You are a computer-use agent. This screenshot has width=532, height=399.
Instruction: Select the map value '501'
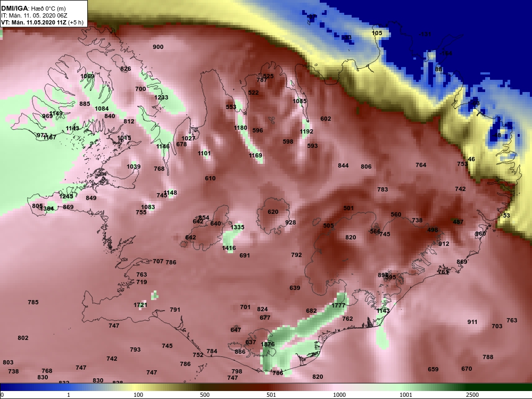tap(348, 208)
